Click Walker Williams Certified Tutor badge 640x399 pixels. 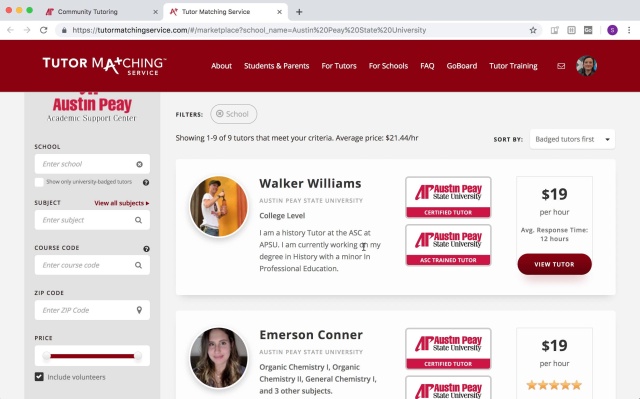(448, 197)
